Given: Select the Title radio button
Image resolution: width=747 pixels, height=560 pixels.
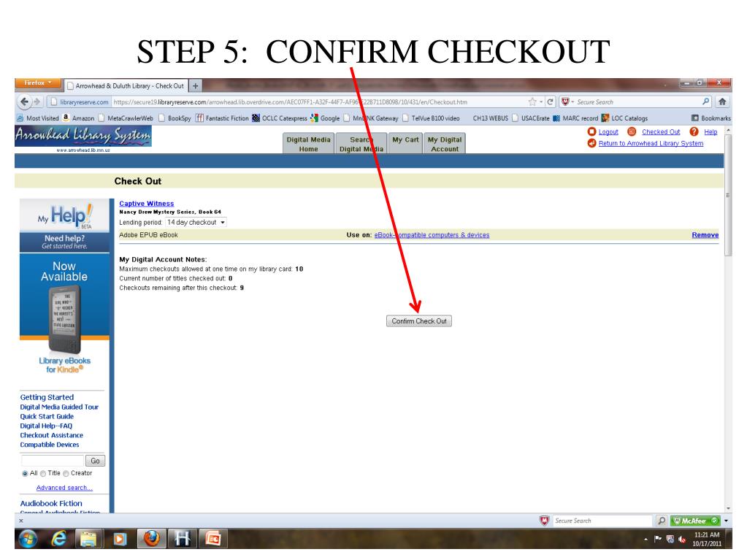Looking at the screenshot, I should coord(43,473).
